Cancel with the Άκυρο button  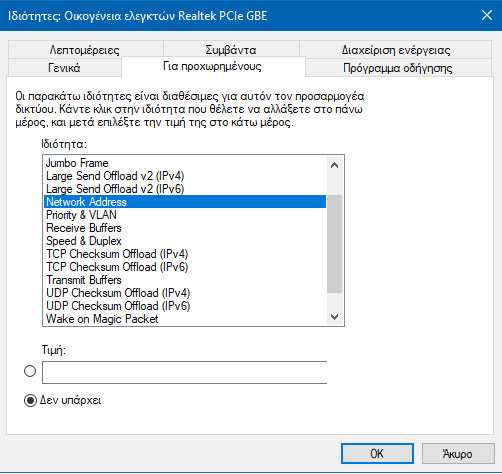[x=458, y=454]
